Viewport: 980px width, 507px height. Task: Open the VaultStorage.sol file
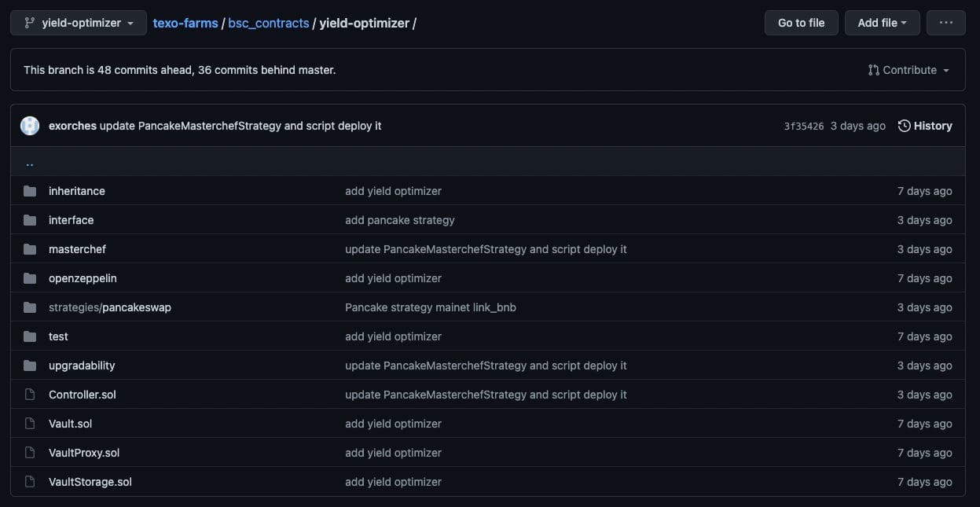click(90, 482)
